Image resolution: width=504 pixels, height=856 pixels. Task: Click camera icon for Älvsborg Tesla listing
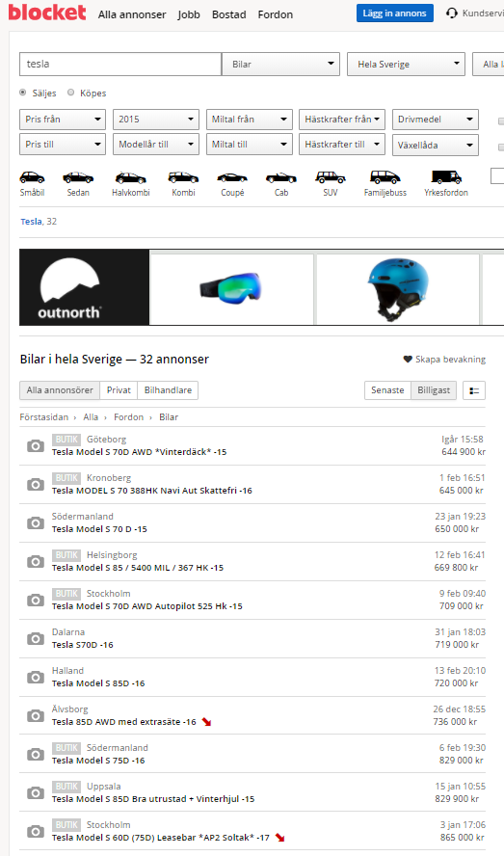[x=36, y=715]
